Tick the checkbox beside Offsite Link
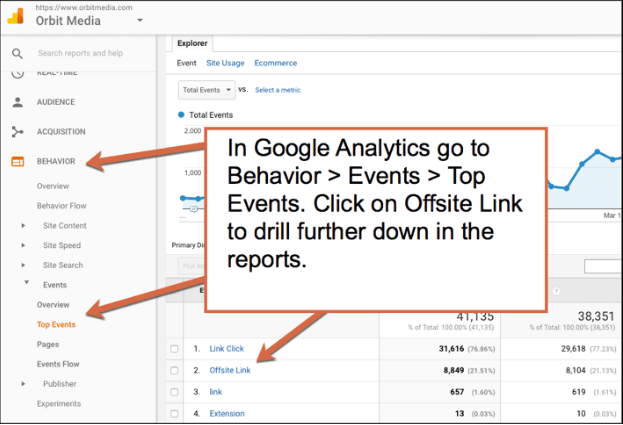This screenshot has height=425, width=623. (x=175, y=370)
